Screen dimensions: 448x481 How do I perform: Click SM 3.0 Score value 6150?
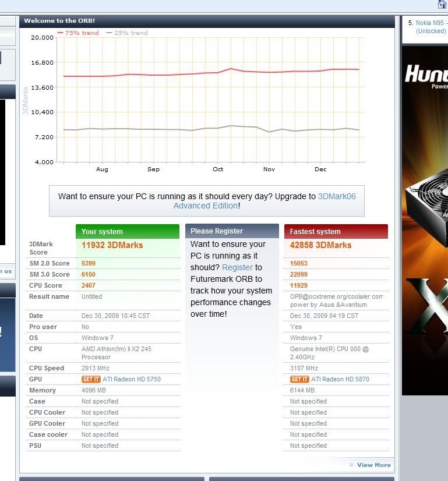(x=89, y=274)
